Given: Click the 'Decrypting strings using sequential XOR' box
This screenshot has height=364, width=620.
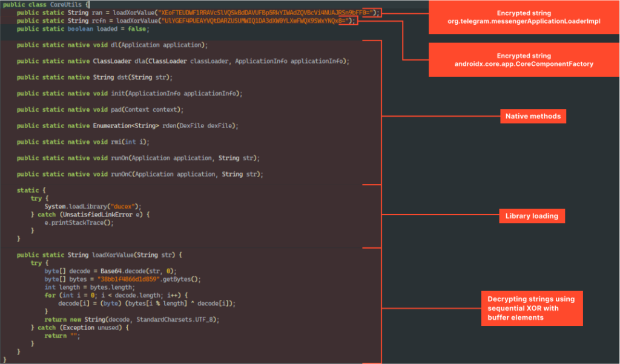Looking at the screenshot, I should click(532, 308).
